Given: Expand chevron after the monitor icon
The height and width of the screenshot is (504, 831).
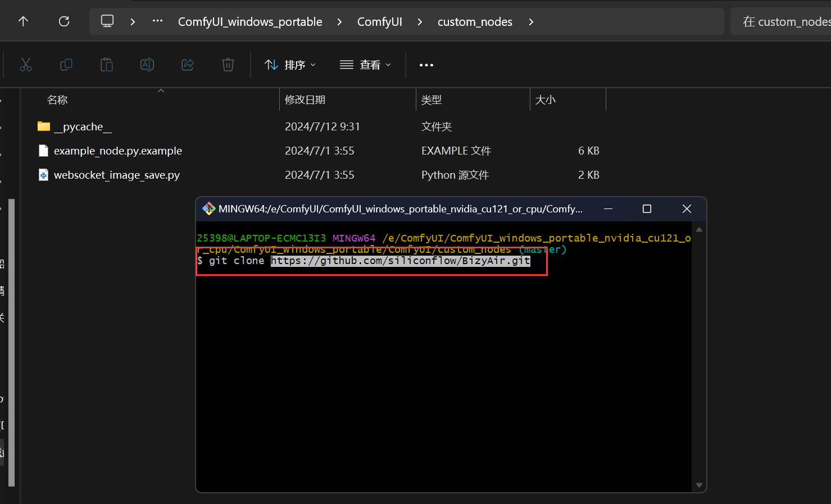Looking at the screenshot, I should (133, 21).
